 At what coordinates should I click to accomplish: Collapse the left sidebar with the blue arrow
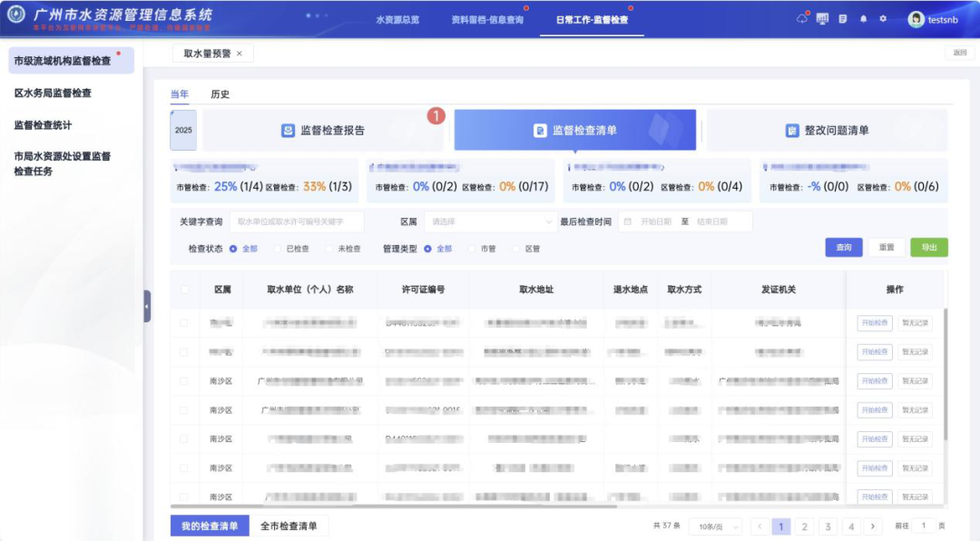(147, 308)
